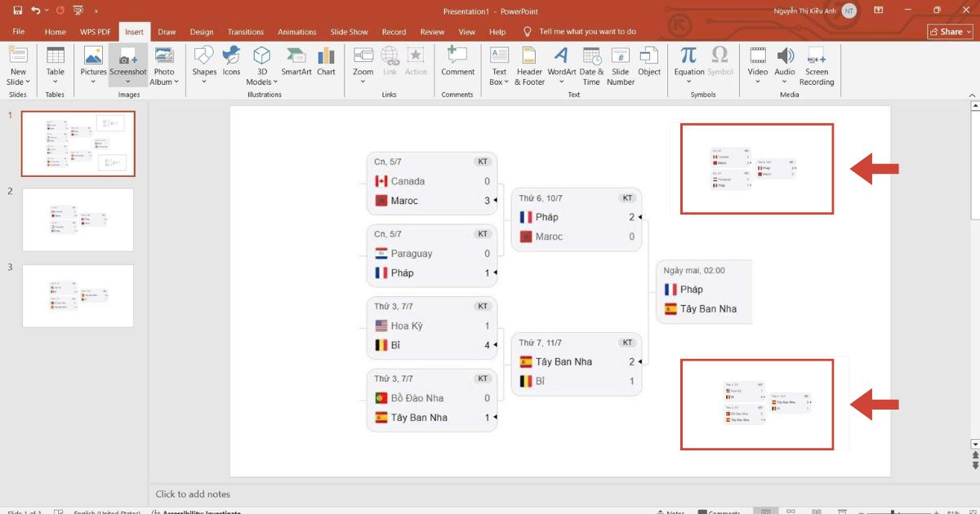
Task: Switch to the Design tab
Action: (x=202, y=32)
